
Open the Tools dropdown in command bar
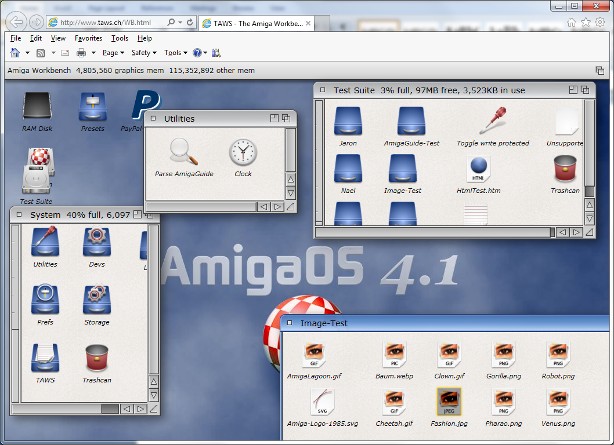click(175, 52)
